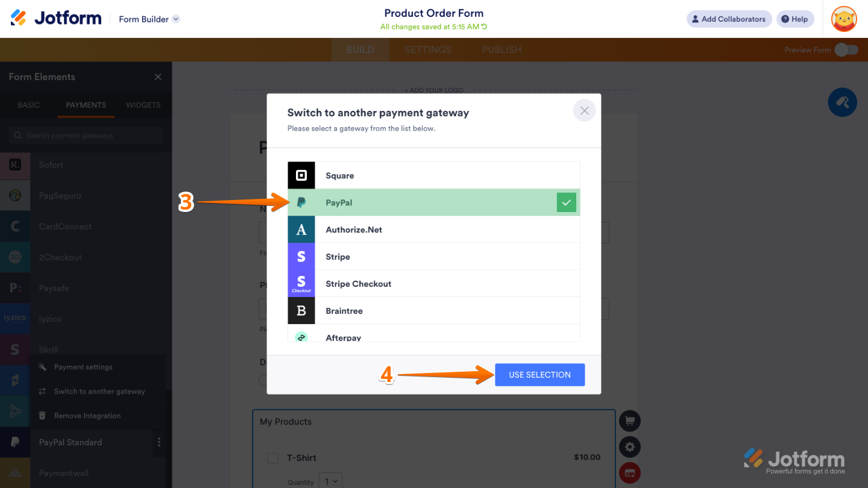This screenshot has width=868, height=488.
Task: Open the form designer paint roller
Action: pos(842,102)
